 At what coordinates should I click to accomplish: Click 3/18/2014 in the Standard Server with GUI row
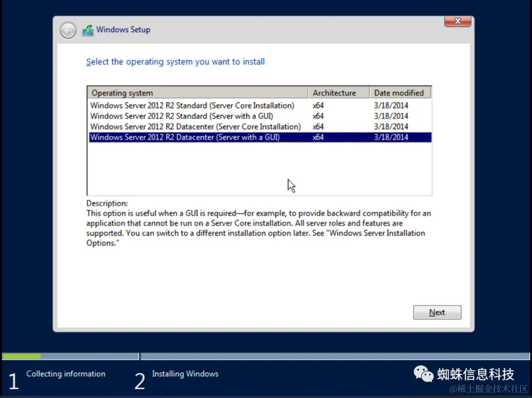click(x=391, y=116)
